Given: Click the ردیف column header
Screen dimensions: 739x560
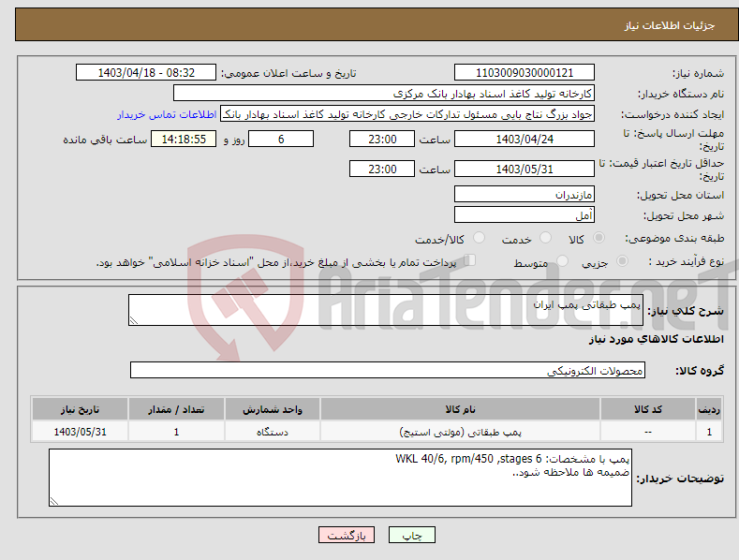Looking at the screenshot, I should pos(709,409).
